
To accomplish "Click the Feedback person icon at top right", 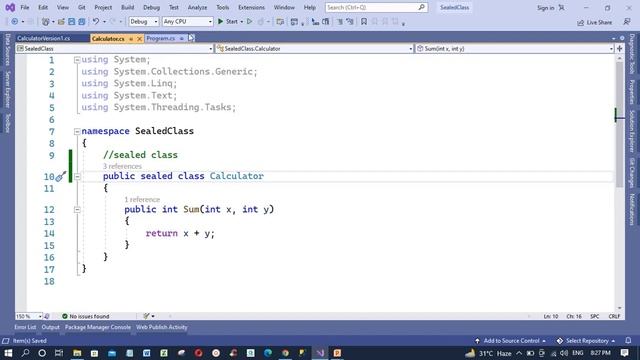I will (x=627, y=22).
